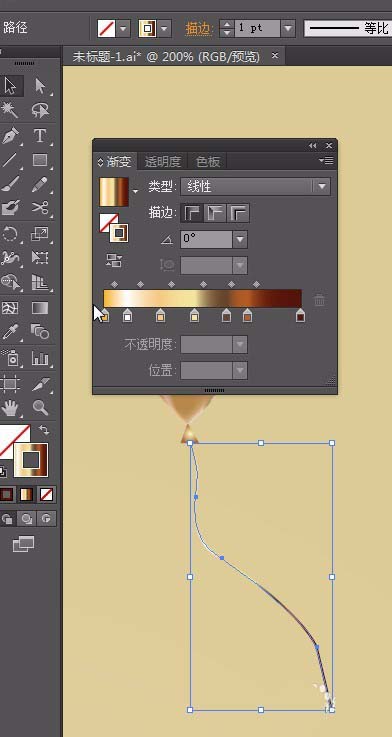Apply gradient within stroke button
Viewport: 392px width, 737px height.
pos(192,213)
